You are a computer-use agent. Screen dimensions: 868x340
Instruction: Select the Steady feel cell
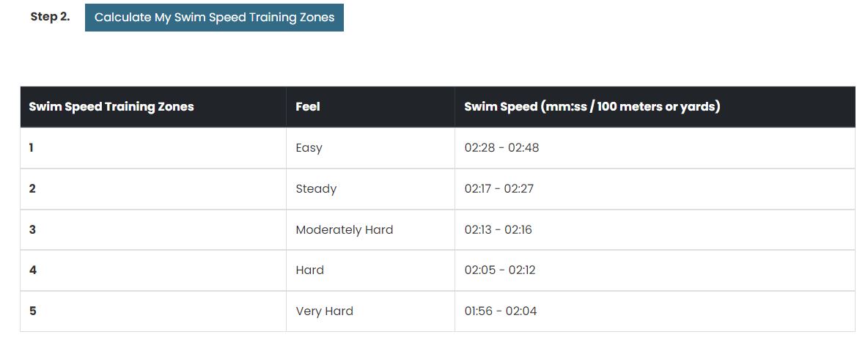tap(316, 189)
